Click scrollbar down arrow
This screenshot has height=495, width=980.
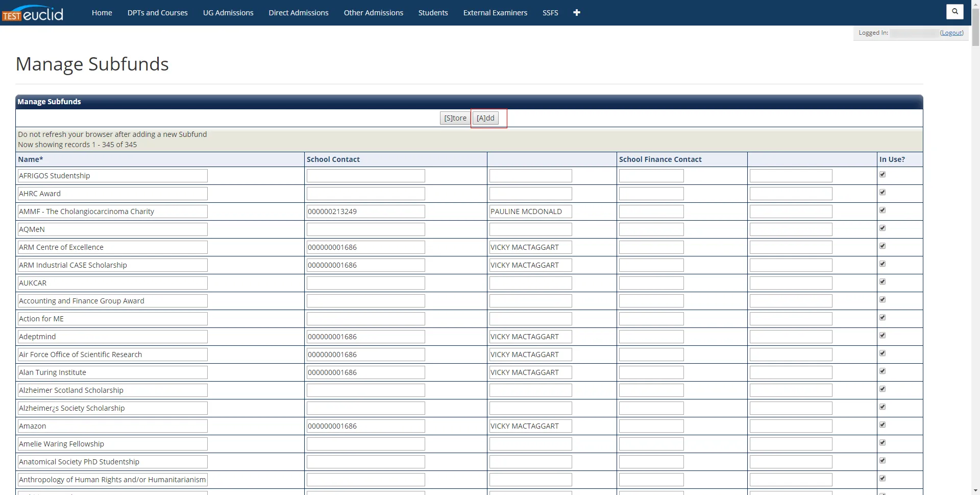pyautogui.click(x=975, y=490)
